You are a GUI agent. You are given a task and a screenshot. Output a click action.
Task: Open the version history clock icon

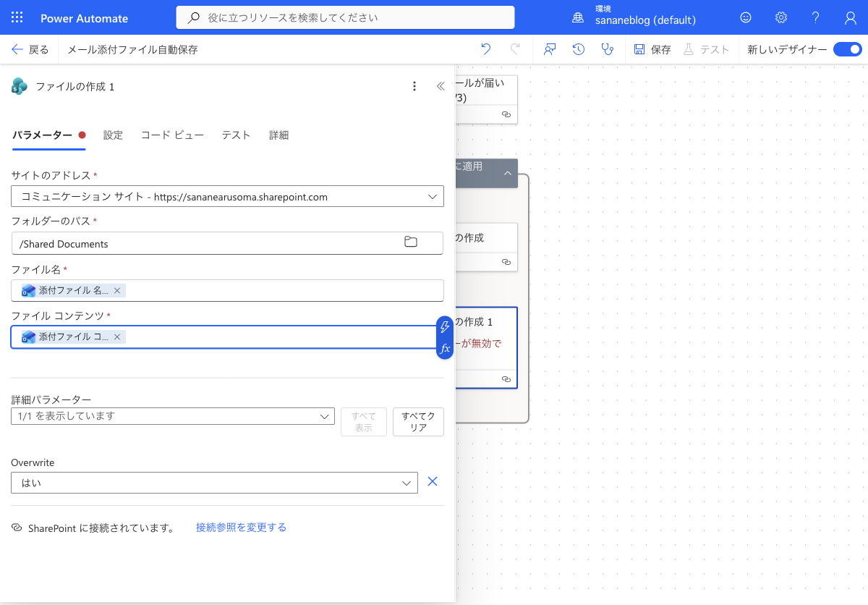[x=579, y=49]
